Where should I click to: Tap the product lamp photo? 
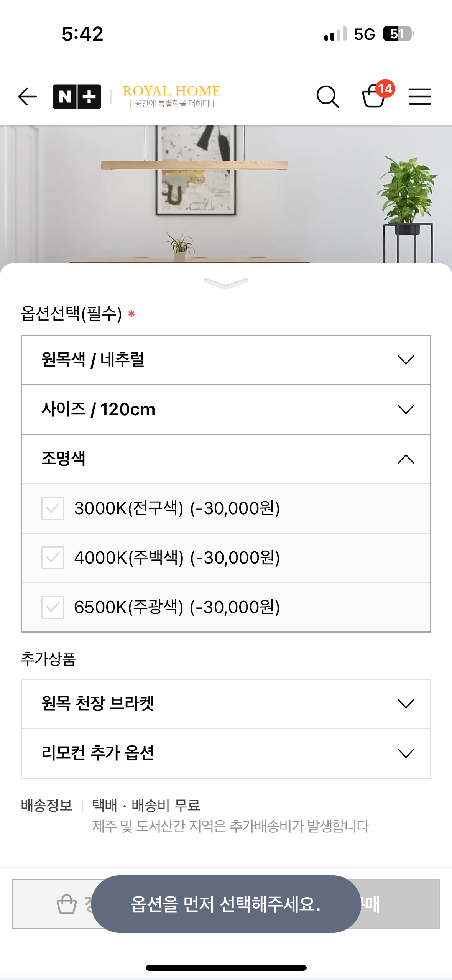click(x=194, y=184)
